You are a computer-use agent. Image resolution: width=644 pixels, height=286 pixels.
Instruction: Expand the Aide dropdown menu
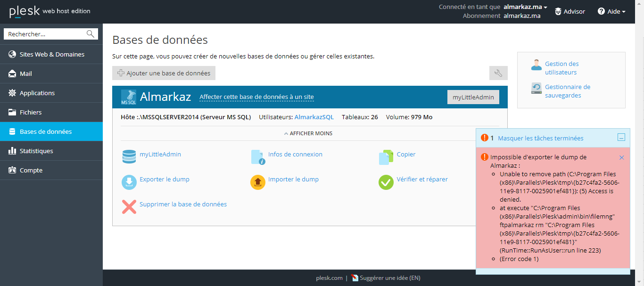[x=617, y=11]
